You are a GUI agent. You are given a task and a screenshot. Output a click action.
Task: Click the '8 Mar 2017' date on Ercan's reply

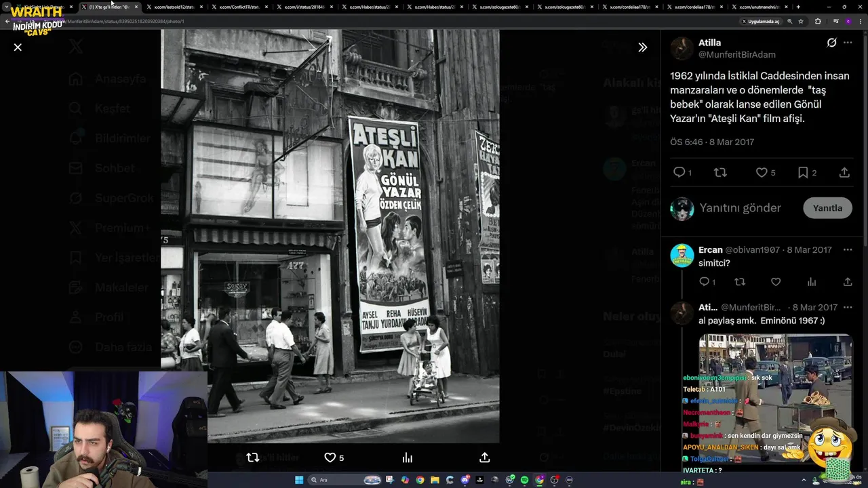[x=809, y=249]
